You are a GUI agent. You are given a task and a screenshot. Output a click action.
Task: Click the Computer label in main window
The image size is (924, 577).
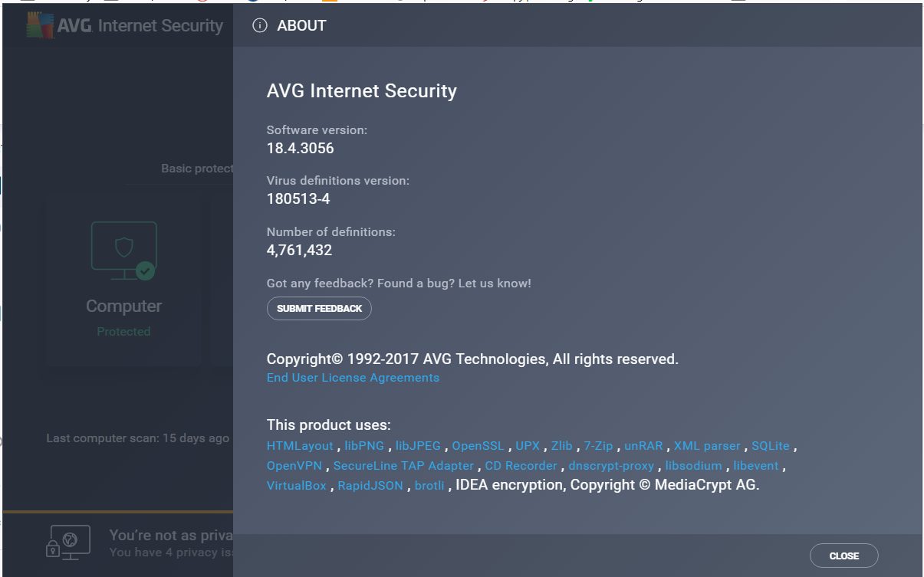[x=123, y=306]
